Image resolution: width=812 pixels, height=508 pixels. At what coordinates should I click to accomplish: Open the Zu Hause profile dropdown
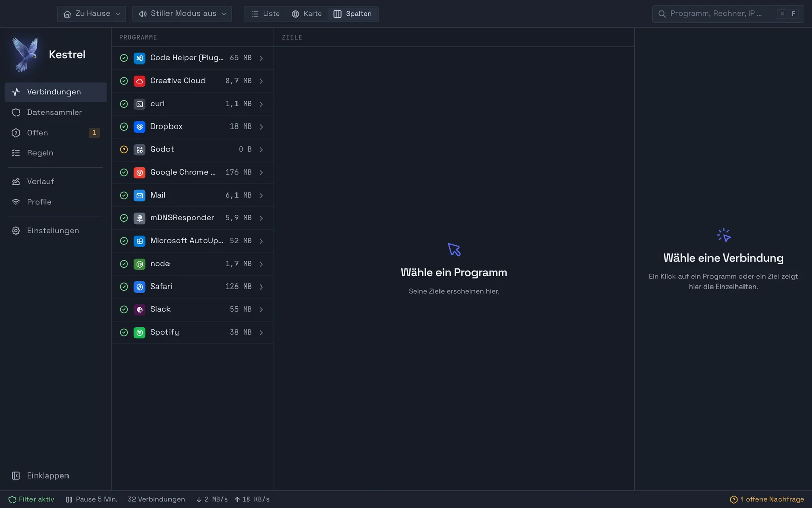[x=92, y=14]
